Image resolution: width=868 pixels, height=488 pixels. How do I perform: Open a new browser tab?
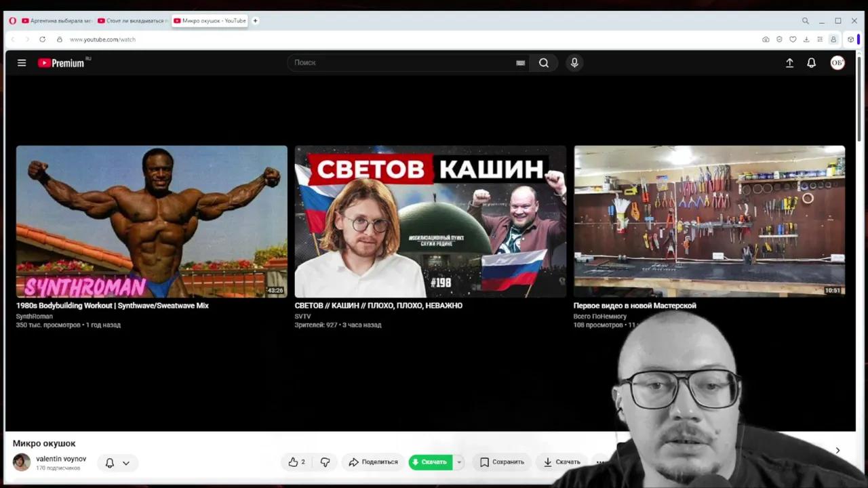click(x=256, y=21)
